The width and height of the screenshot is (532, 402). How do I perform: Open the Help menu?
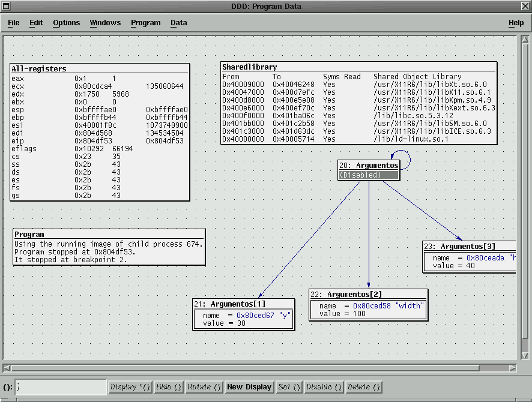(516, 23)
